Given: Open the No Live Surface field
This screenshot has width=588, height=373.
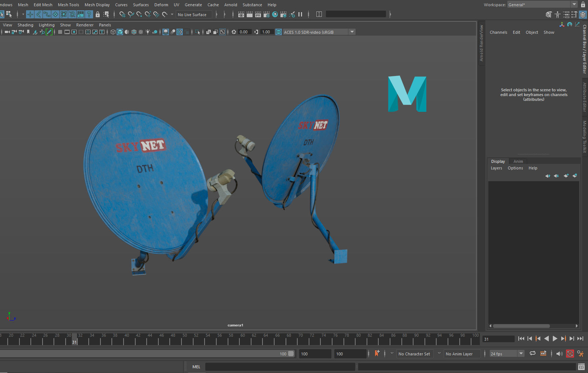Looking at the screenshot, I should [193, 15].
